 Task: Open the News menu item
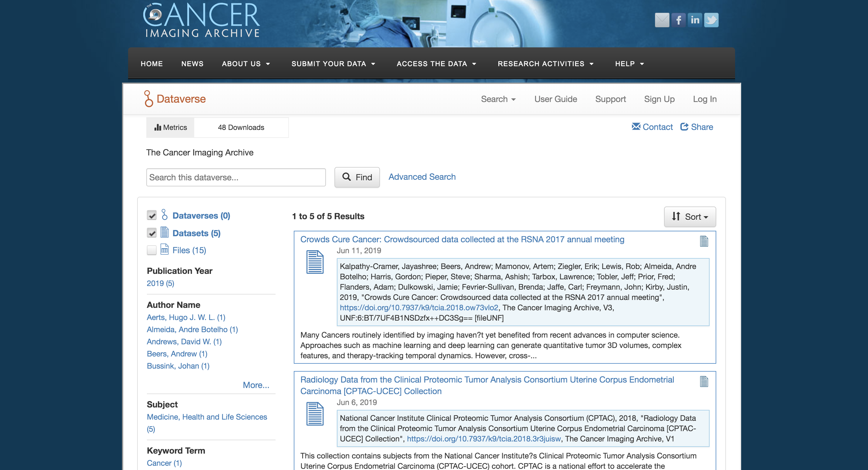pos(192,64)
